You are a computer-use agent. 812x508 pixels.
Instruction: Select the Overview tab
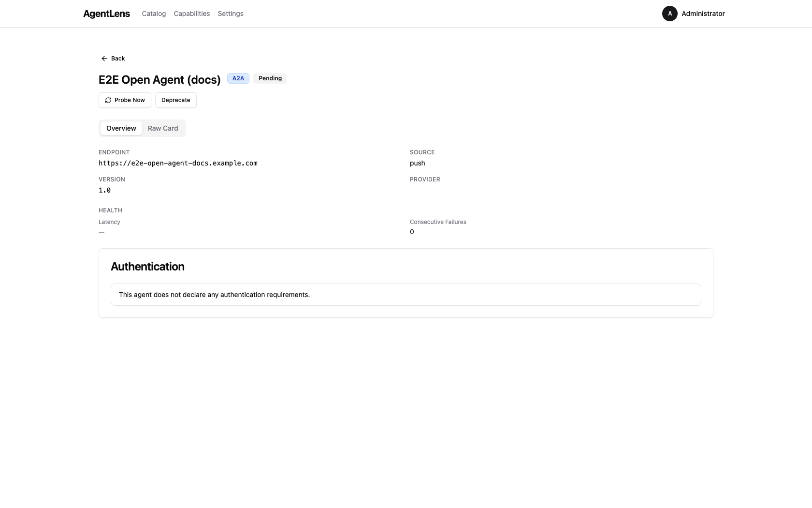(x=121, y=128)
